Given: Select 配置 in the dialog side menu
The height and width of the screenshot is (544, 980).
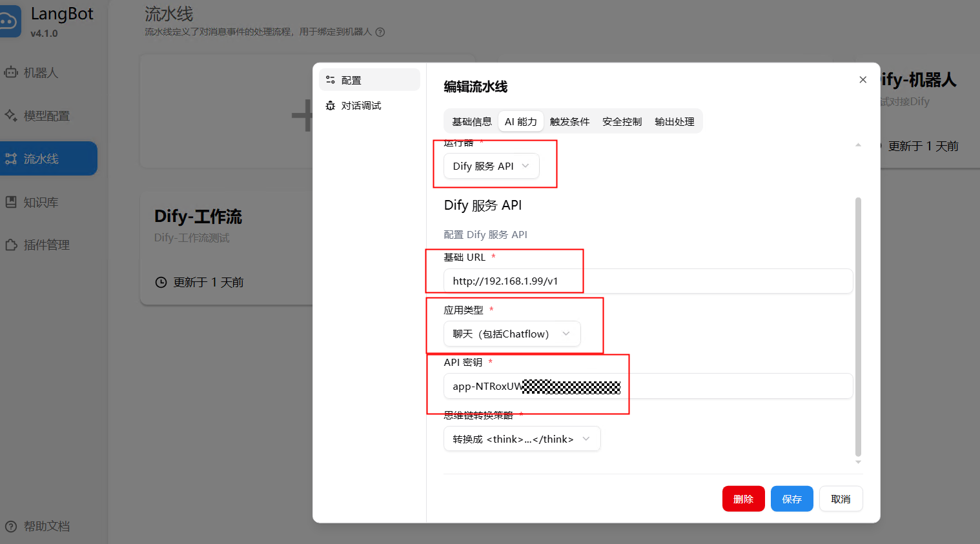Looking at the screenshot, I should pyautogui.click(x=369, y=80).
